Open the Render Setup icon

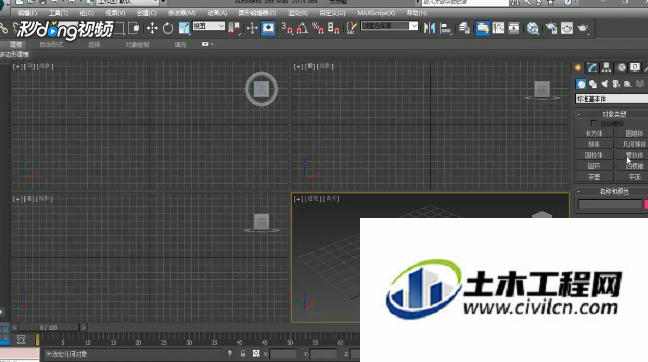[551, 28]
